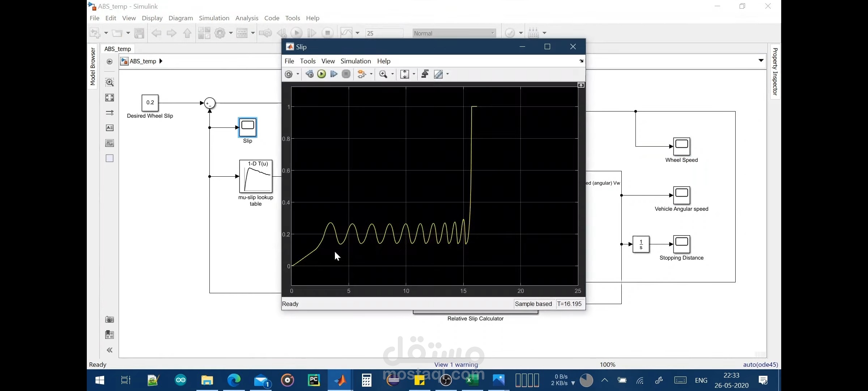The image size is (868, 391).
Task: Click Library Browser icon in Simulink toolbar
Action: coord(204,33)
